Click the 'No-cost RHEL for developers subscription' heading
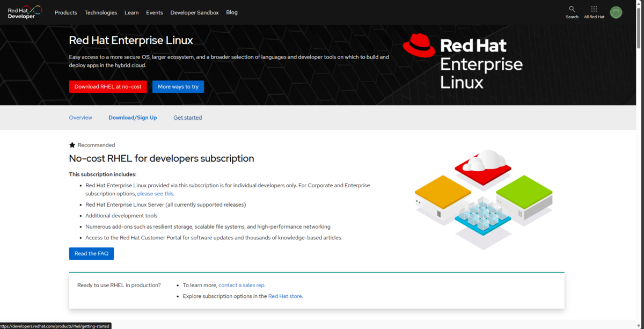 [x=162, y=158]
